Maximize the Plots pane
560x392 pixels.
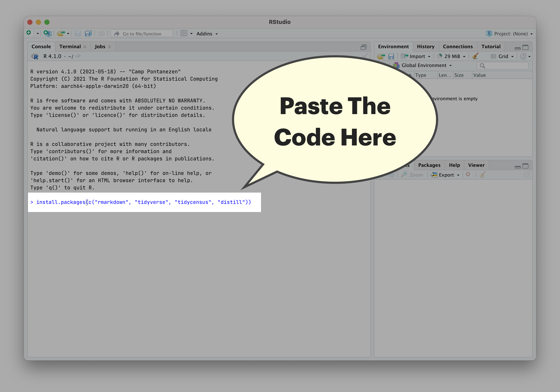[x=526, y=166]
